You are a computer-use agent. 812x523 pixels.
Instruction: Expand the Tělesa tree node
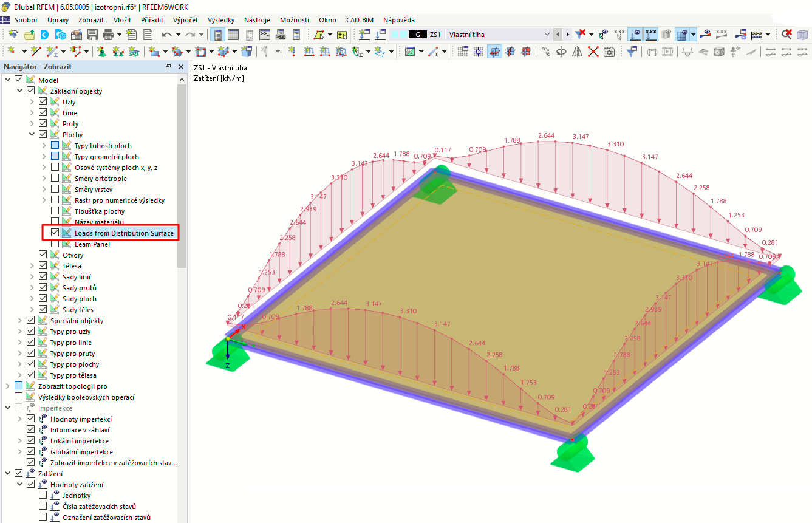[32, 265]
